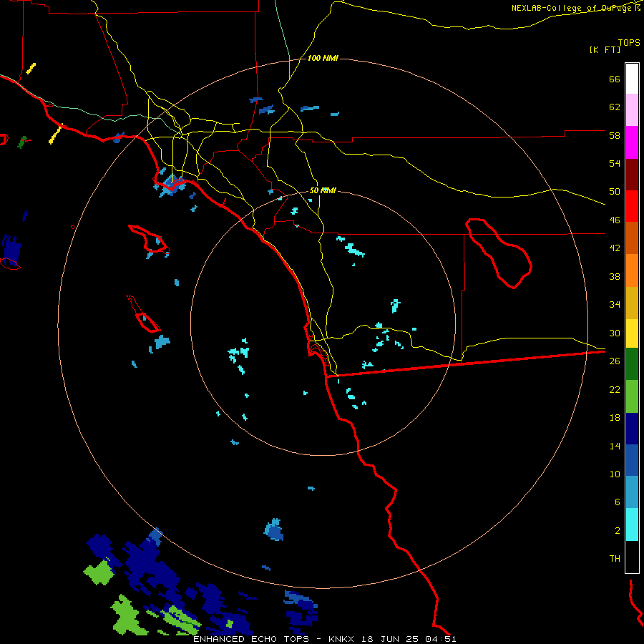Click the navy blue legend swatch
The image size is (644, 644).
pyautogui.click(x=632, y=429)
